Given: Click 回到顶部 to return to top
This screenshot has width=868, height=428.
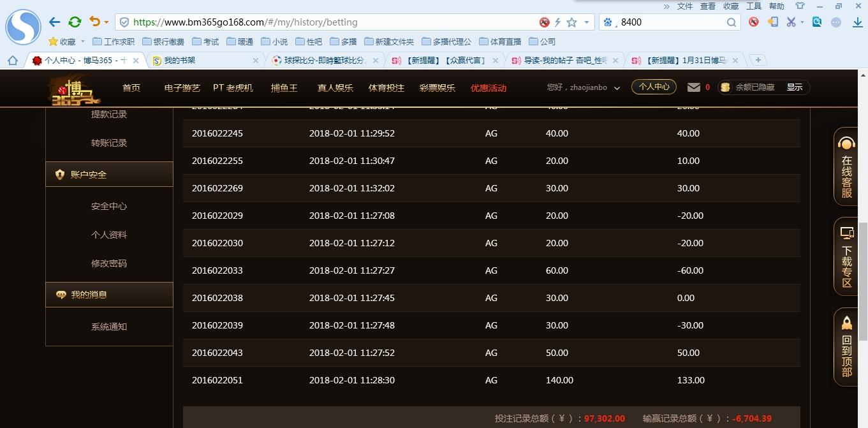Looking at the screenshot, I should point(846,346).
